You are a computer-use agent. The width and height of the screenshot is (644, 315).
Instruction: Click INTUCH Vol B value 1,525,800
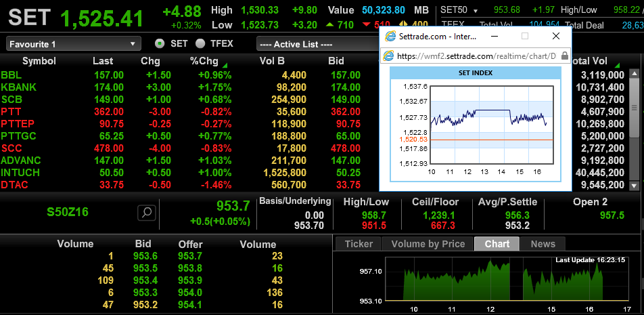(285, 173)
